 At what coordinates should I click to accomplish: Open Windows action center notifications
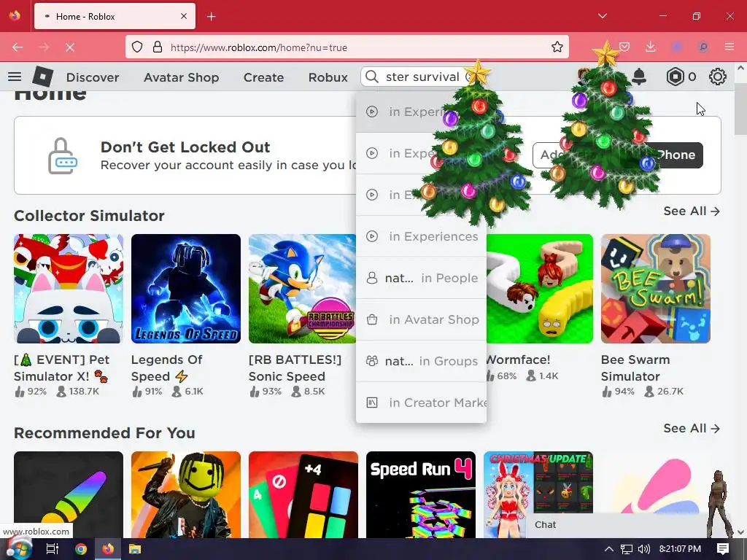pyautogui.click(x=723, y=549)
